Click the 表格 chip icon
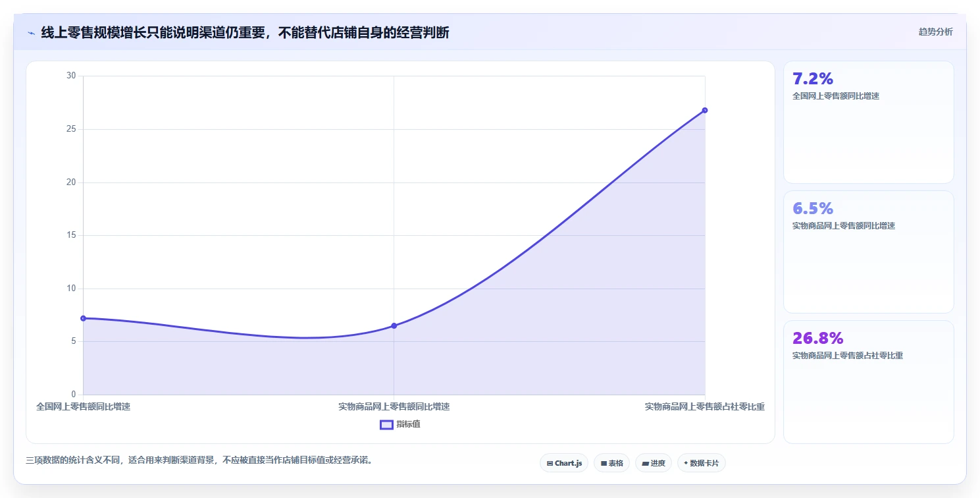 (x=604, y=464)
